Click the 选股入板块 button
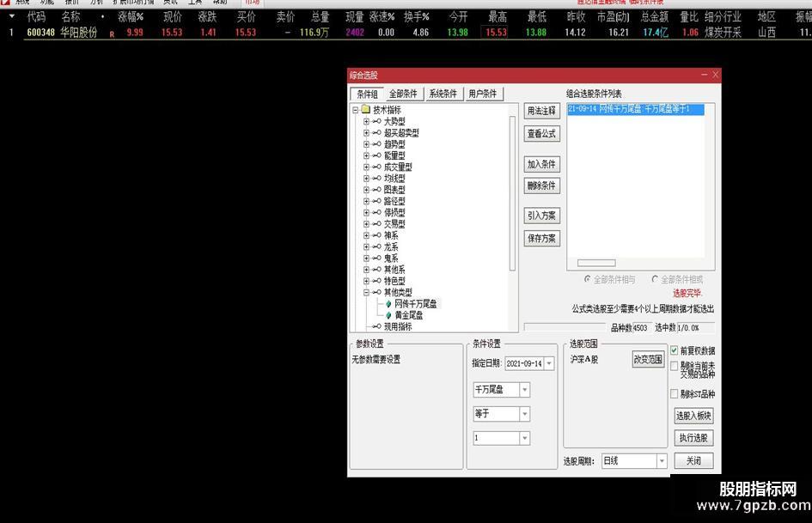Screen dimensions: 812x523 coord(693,416)
